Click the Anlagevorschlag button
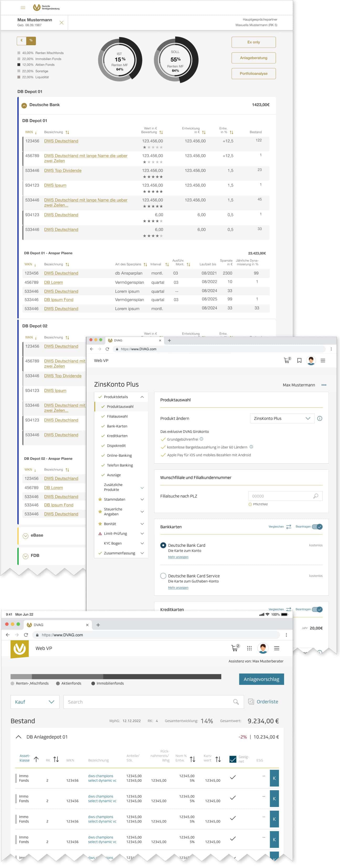This screenshot has width=340, height=868. pyautogui.click(x=261, y=679)
